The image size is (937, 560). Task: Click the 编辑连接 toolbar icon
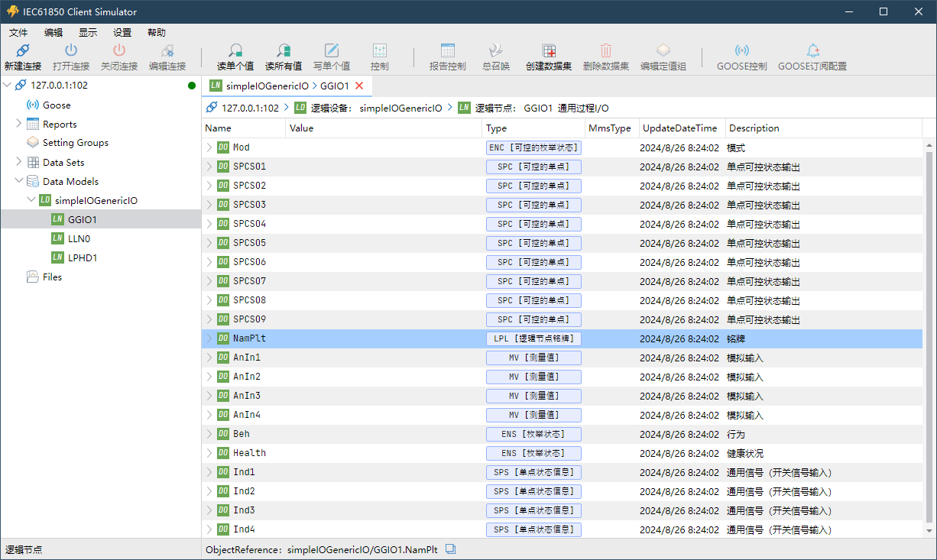[167, 50]
